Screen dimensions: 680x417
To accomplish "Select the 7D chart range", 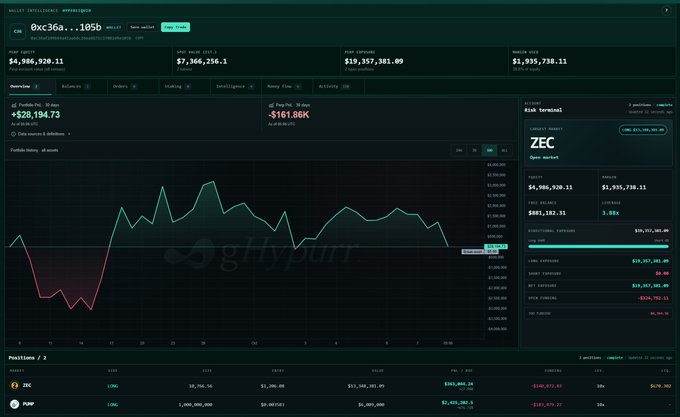I will [474, 150].
